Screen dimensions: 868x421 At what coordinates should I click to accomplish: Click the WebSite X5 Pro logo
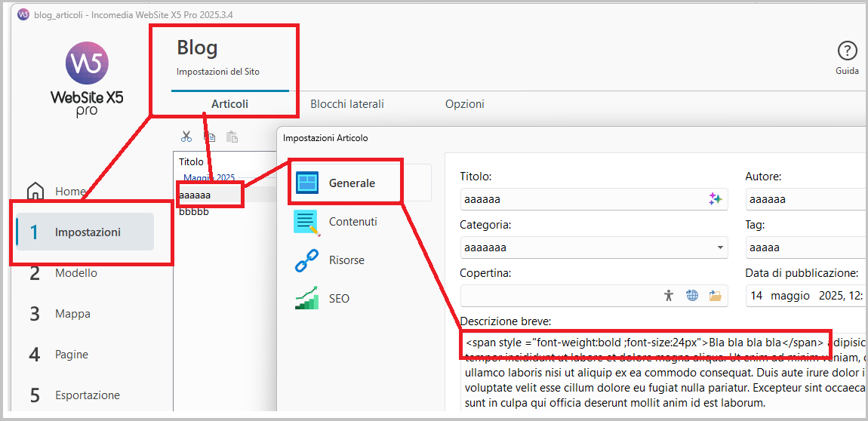87,79
